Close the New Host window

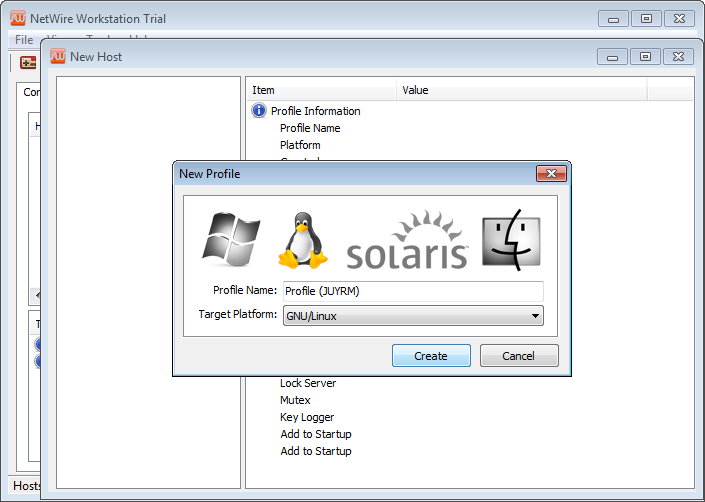point(678,57)
